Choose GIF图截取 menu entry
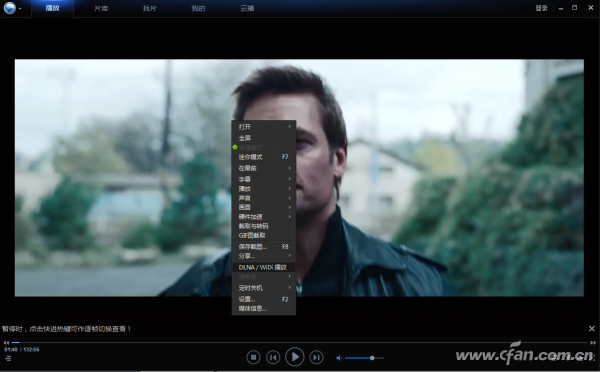 pyautogui.click(x=264, y=235)
